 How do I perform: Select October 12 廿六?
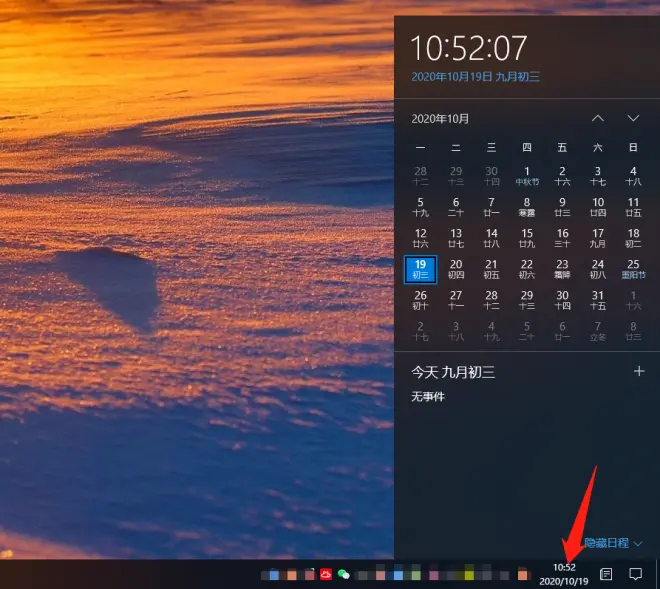pos(420,238)
